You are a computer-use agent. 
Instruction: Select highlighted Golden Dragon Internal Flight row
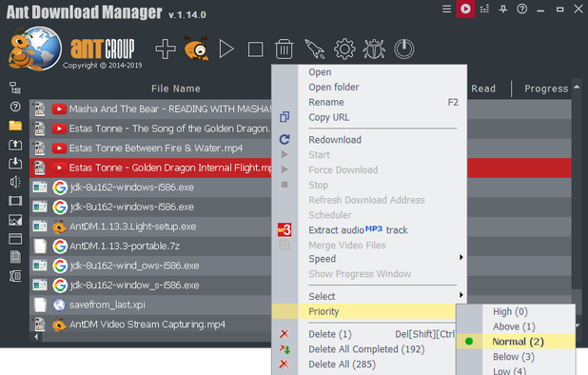click(x=150, y=168)
